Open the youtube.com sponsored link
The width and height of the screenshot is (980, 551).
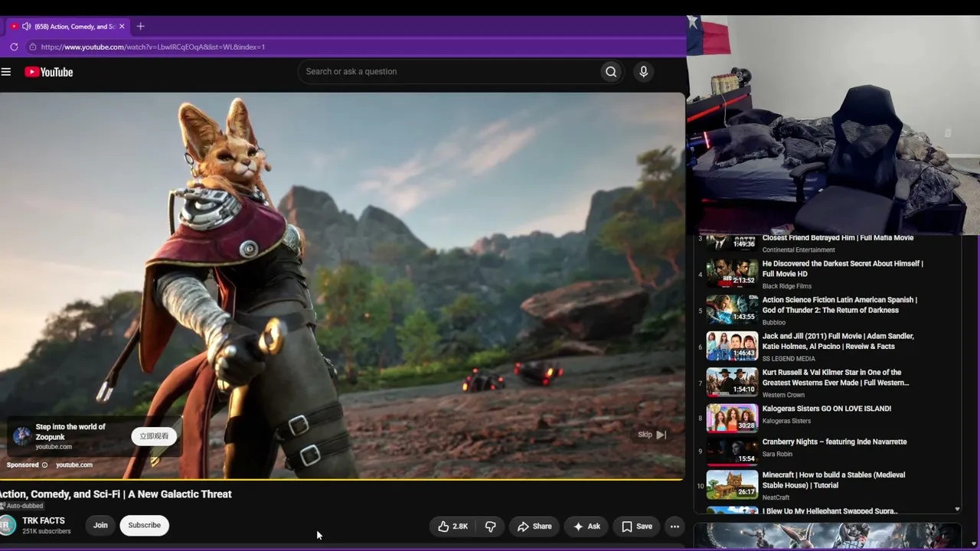(x=74, y=465)
